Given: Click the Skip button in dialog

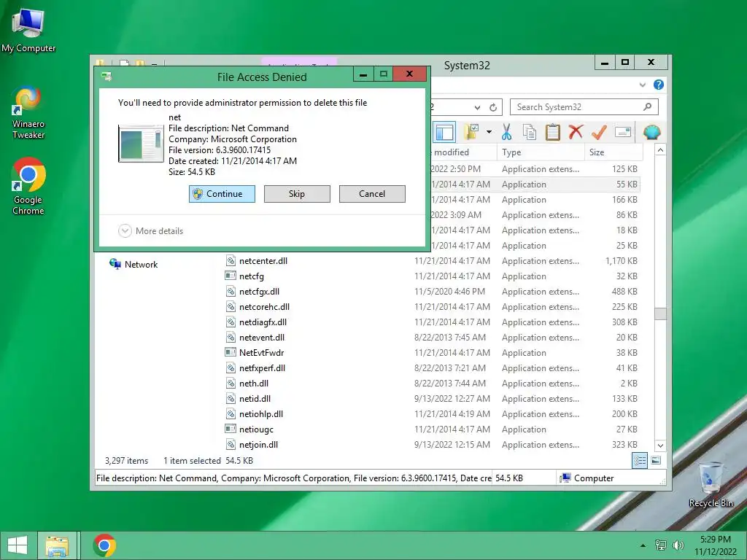Looking at the screenshot, I should 297,194.
